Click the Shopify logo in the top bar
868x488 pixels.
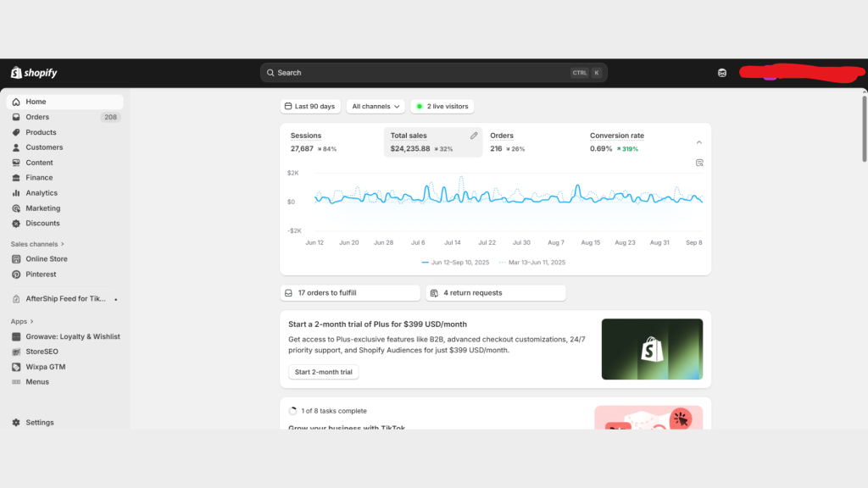tap(34, 73)
